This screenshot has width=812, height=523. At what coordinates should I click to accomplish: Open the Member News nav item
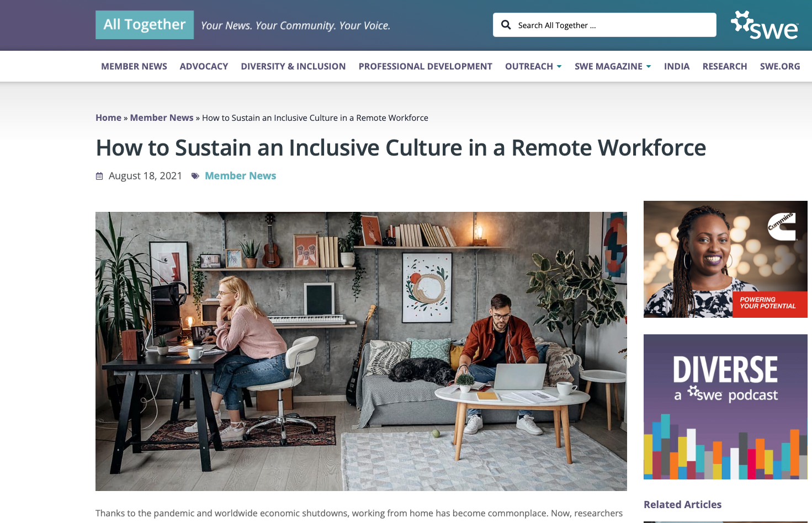pyautogui.click(x=134, y=66)
